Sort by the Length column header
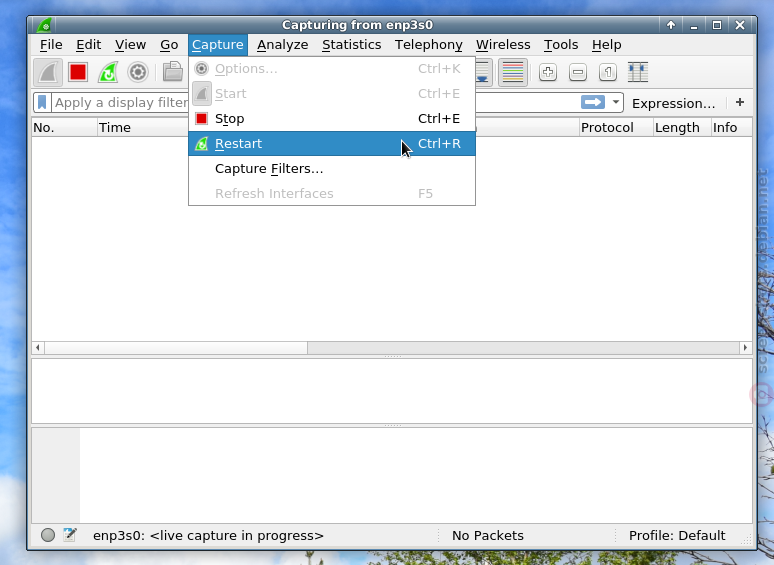774x565 pixels. point(682,127)
